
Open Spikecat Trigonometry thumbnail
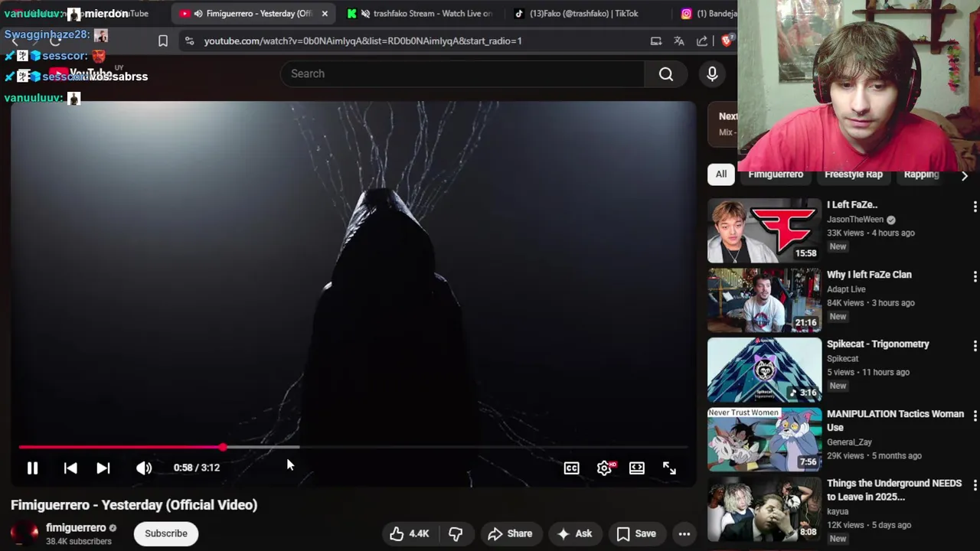click(764, 370)
